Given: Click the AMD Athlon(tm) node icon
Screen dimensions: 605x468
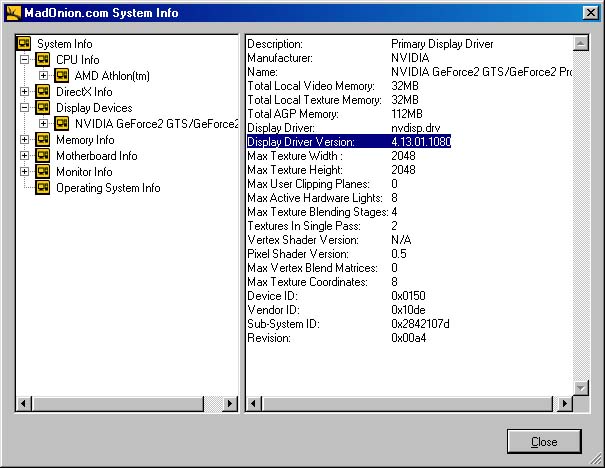Looking at the screenshot, I should coord(62,76).
